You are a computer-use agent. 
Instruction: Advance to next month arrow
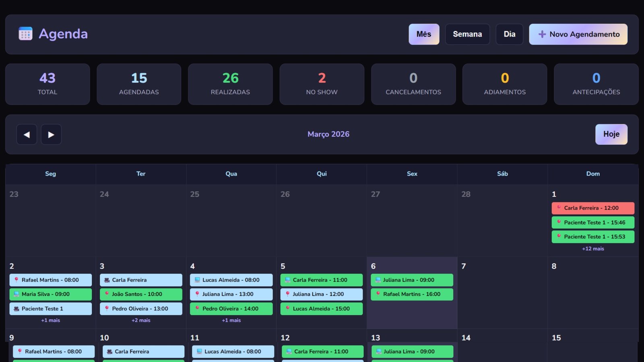click(x=51, y=134)
